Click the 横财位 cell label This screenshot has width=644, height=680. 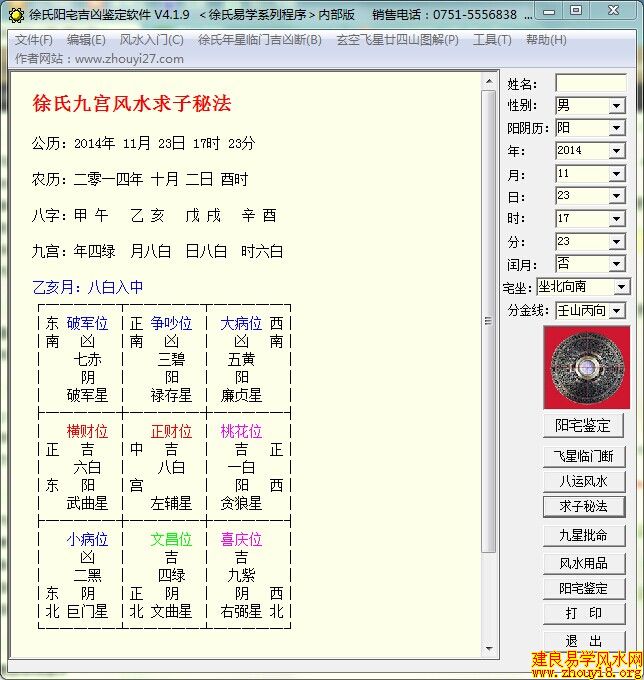tap(87, 431)
